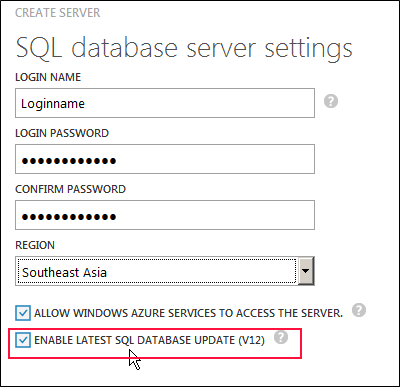Click the Create Server header text

57,13
